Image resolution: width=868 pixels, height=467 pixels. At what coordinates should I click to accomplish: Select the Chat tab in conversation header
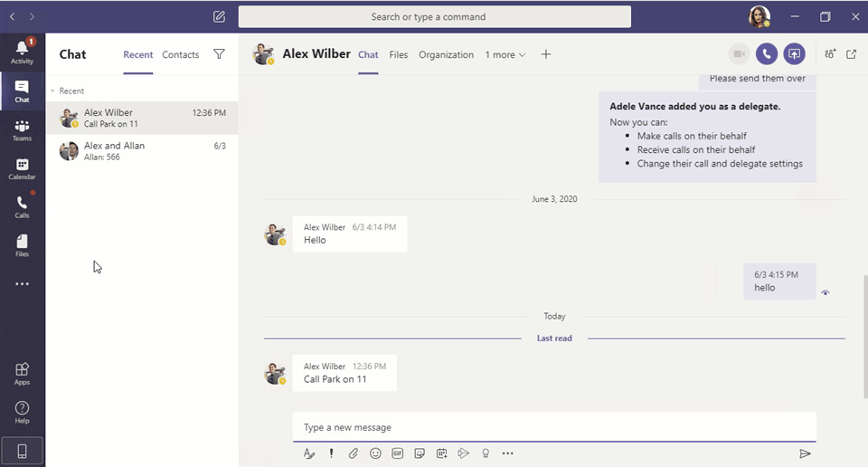click(x=368, y=55)
